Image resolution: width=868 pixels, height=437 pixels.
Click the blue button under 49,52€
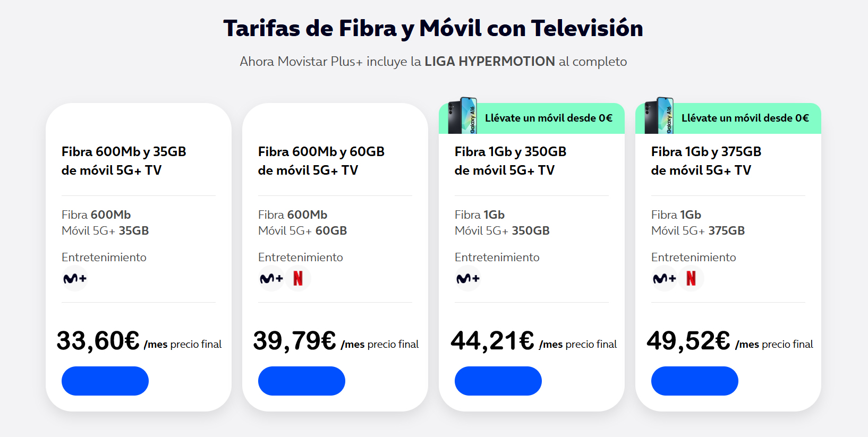pos(694,381)
